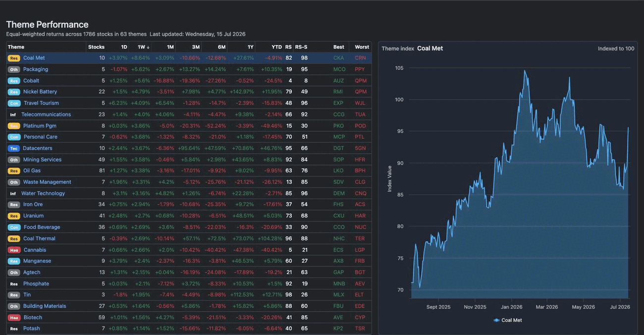
Task: Click the chart peak near Jan 2026
Action: click(x=525, y=71)
